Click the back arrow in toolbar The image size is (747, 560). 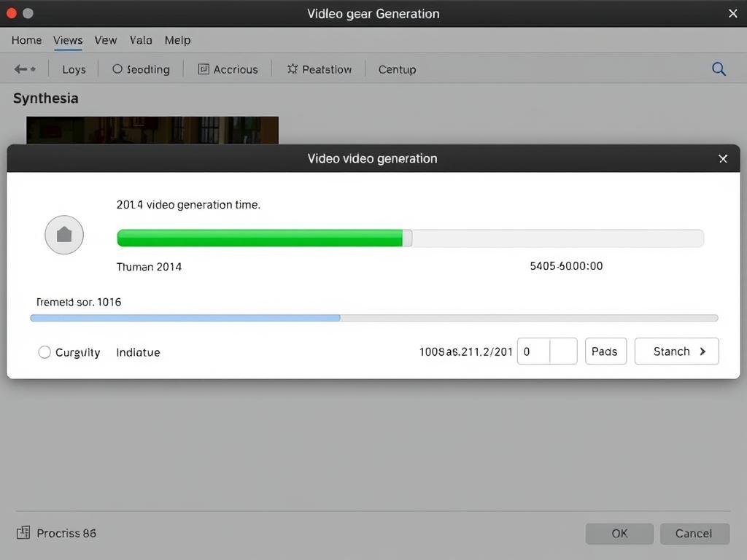coord(21,69)
